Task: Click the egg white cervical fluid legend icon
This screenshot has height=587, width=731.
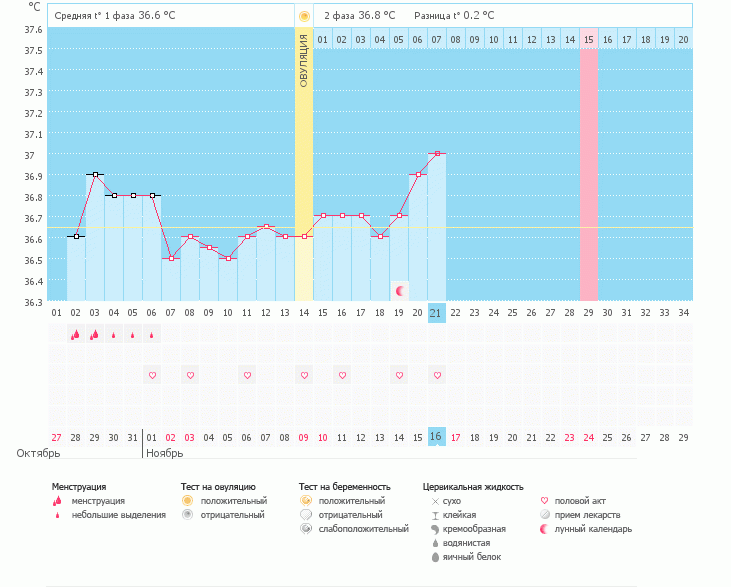Action: (x=435, y=556)
